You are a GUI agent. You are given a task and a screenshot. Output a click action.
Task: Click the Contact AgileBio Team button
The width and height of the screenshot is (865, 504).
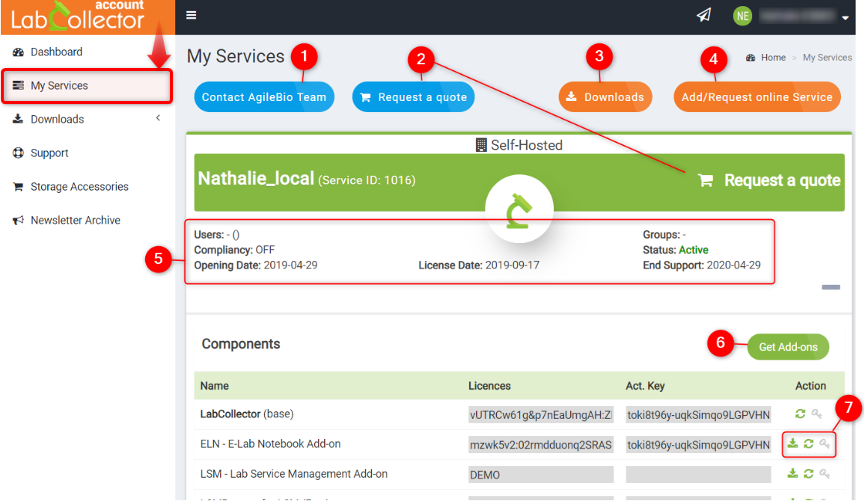point(264,97)
